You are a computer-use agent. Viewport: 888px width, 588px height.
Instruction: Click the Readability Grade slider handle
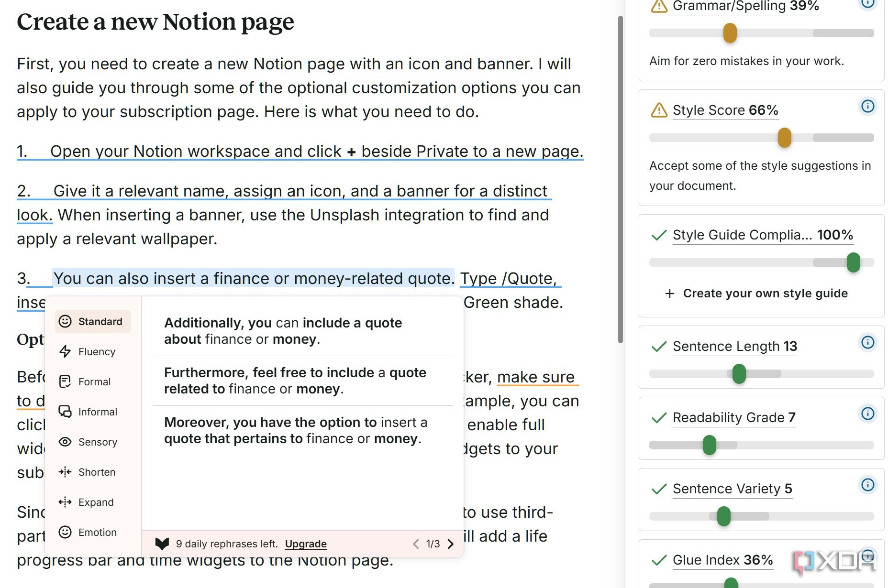coord(709,445)
